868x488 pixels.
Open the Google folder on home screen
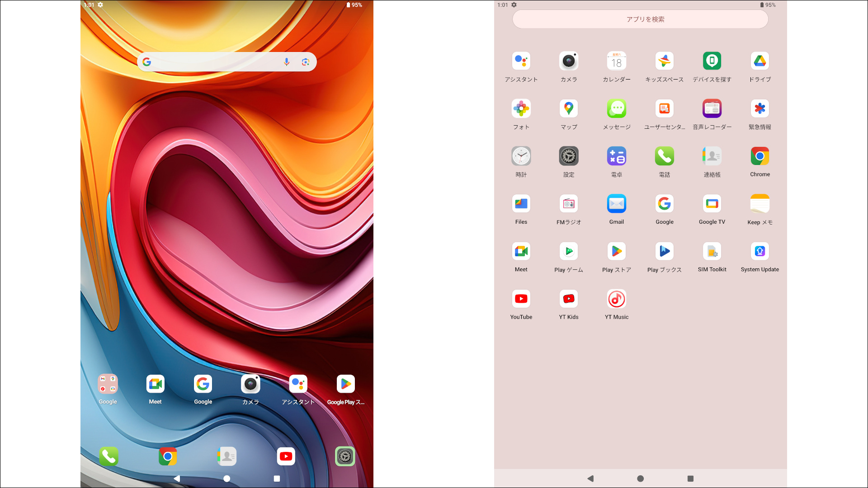[x=108, y=384]
